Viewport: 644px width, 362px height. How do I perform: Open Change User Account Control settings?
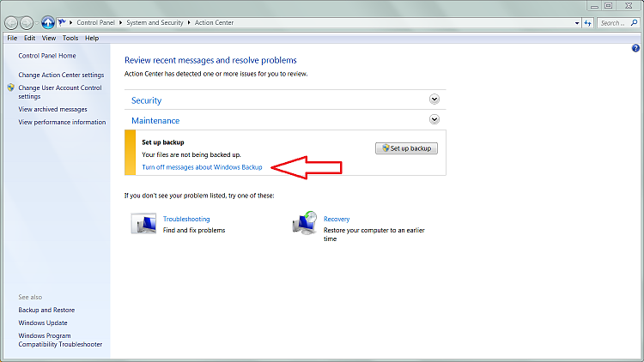click(60, 92)
